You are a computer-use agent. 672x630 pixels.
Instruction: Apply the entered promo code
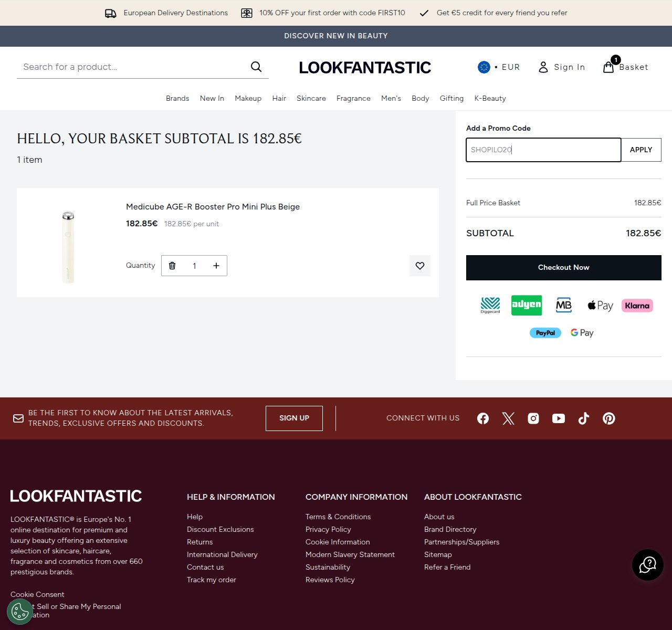641,150
